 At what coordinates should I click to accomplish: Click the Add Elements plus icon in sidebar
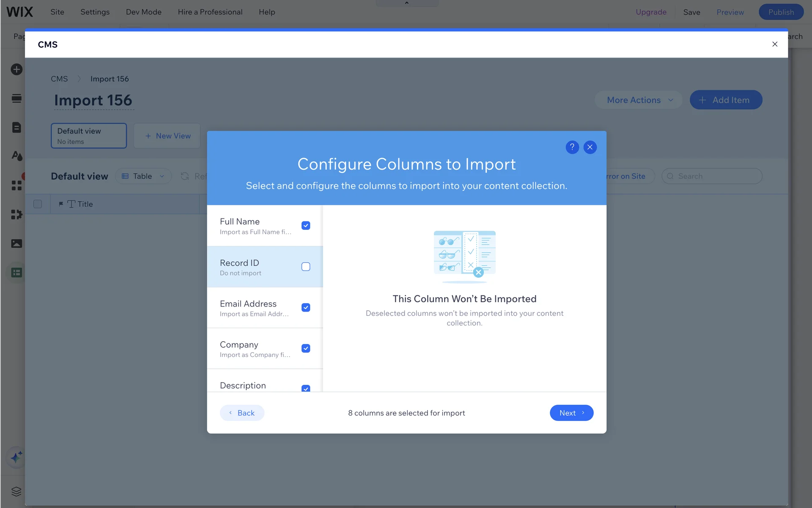click(16, 69)
